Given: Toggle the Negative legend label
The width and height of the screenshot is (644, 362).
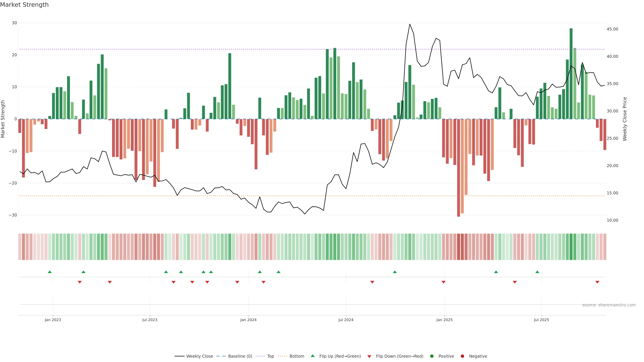Looking at the screenshot, I should point(478,356).
